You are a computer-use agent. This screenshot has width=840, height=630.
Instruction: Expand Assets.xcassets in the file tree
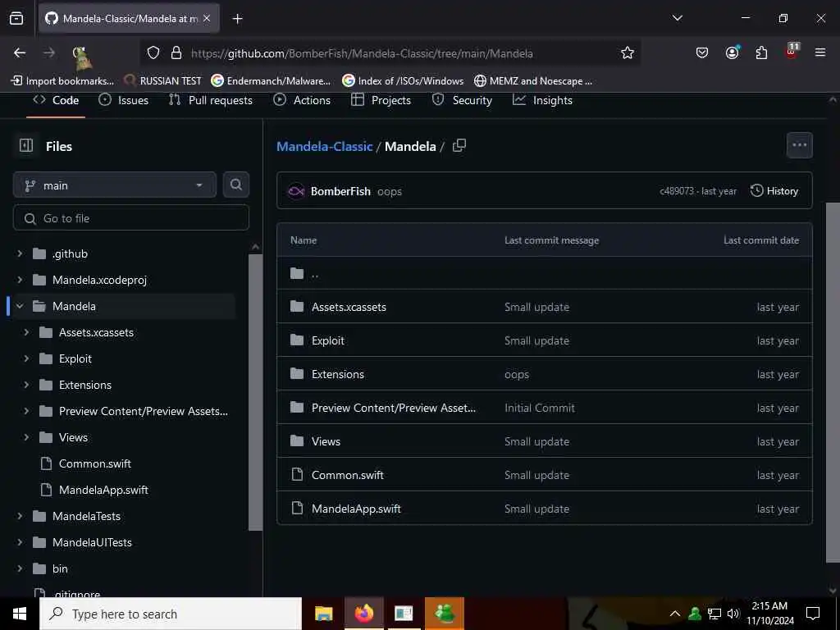tap(26, 332)
